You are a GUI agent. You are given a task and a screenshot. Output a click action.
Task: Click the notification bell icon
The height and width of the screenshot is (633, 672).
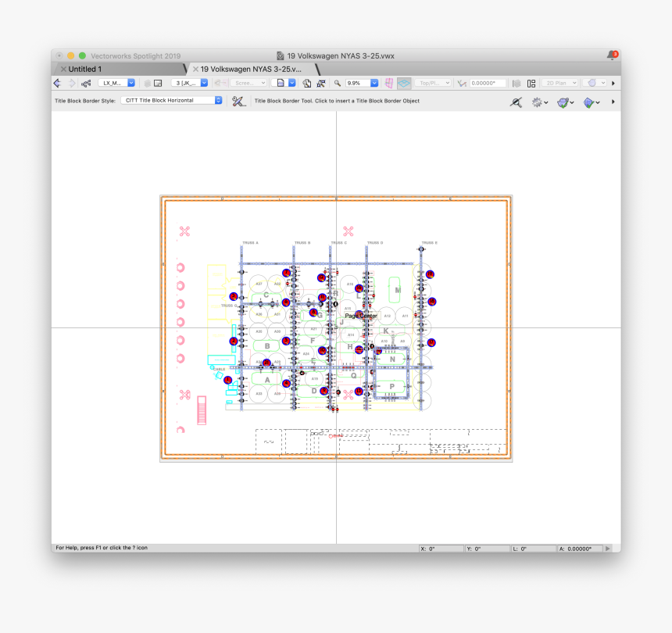[x=611, y=55]
